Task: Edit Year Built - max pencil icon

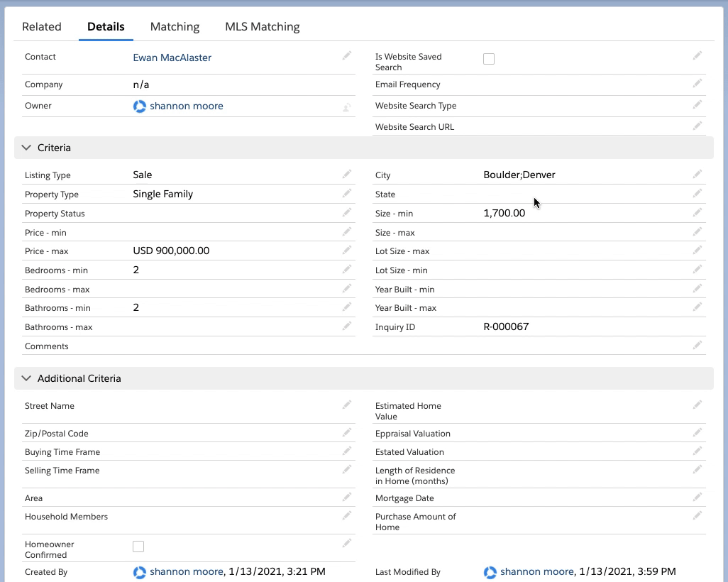Action: (697, 307)
